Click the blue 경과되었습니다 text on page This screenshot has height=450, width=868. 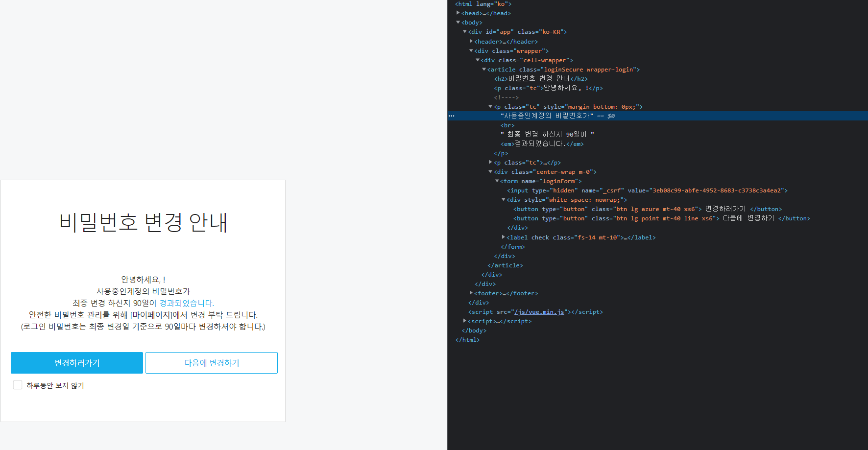(x=187, y=303)
